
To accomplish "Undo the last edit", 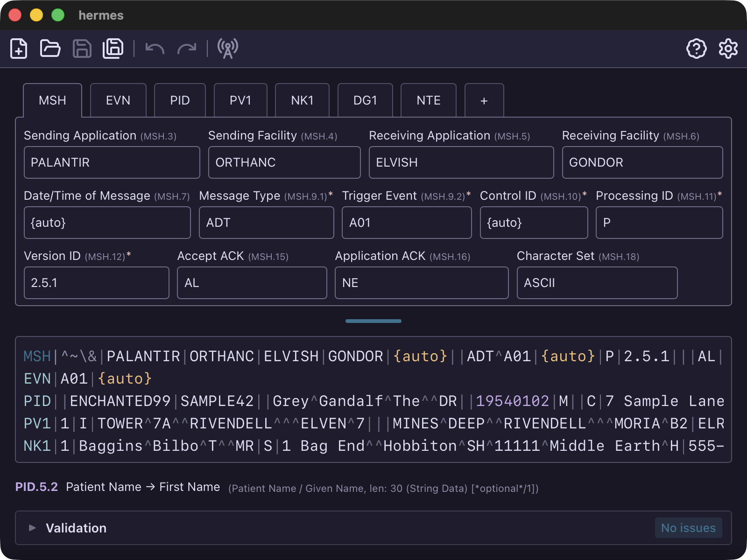I will (x=154, y=48).
